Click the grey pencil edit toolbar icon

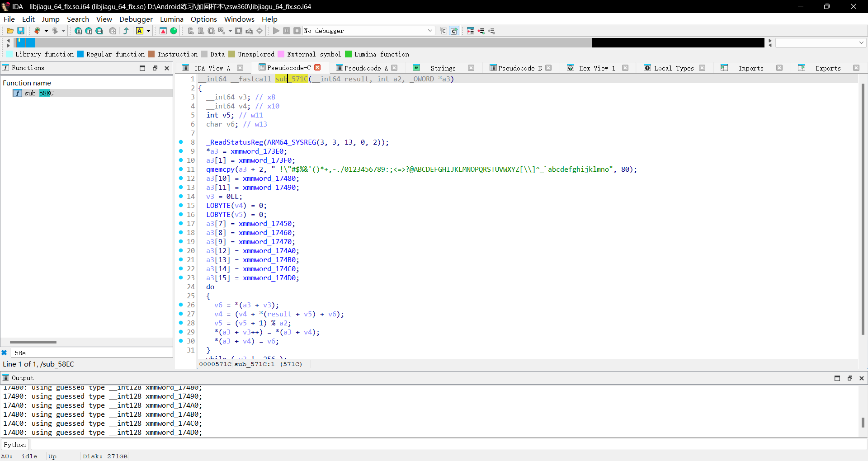[249, 31]
